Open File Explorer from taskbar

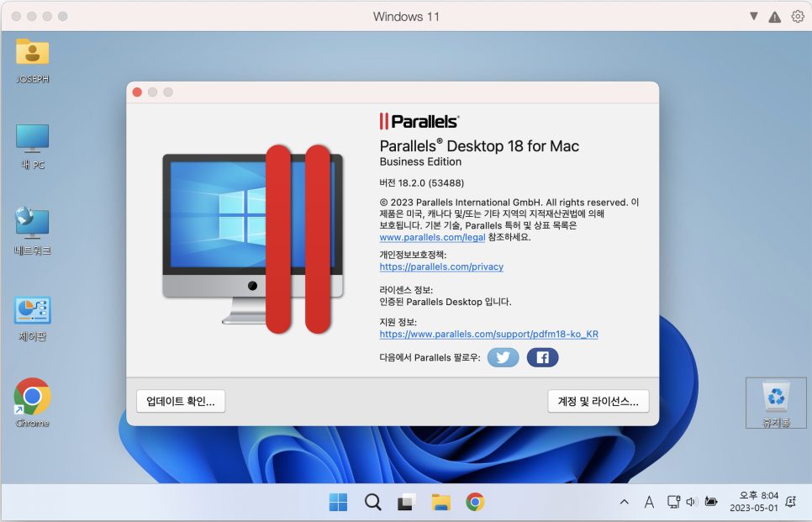pos(440,502)
